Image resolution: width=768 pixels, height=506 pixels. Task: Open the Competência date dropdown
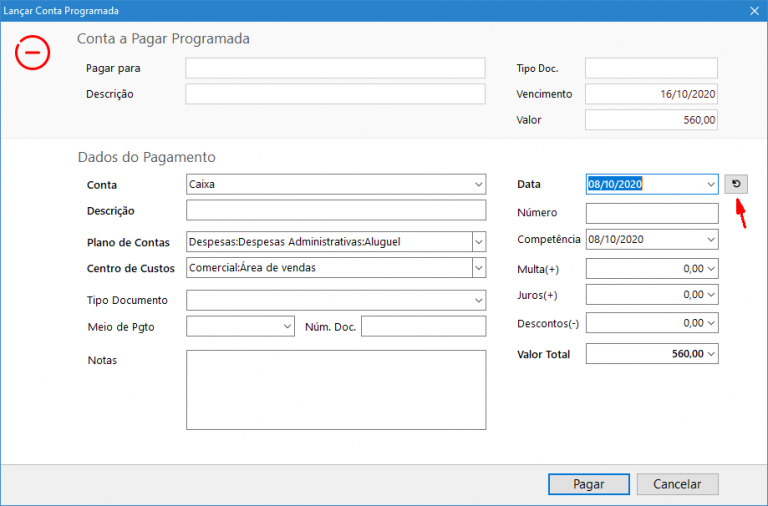click(x=710, y=240)
